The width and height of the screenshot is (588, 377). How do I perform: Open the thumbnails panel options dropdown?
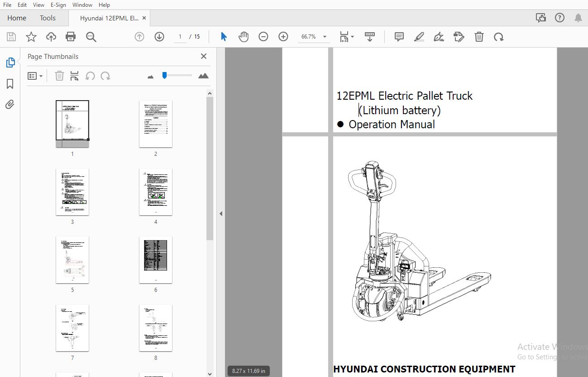click(x=35, y=76)
